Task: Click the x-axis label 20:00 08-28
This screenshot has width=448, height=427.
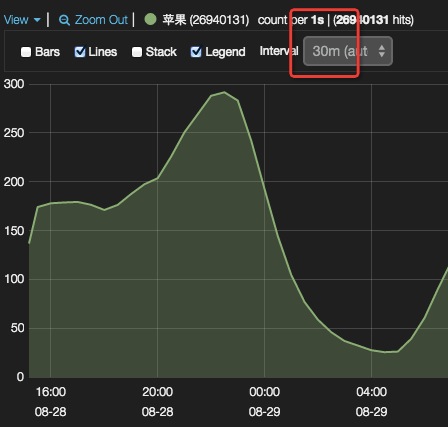Action: click(x=157, y=402)
